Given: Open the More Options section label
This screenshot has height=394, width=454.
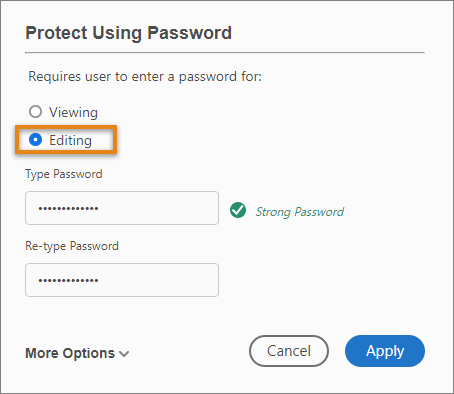Looking at the screenshot, I should pos(70,353).
